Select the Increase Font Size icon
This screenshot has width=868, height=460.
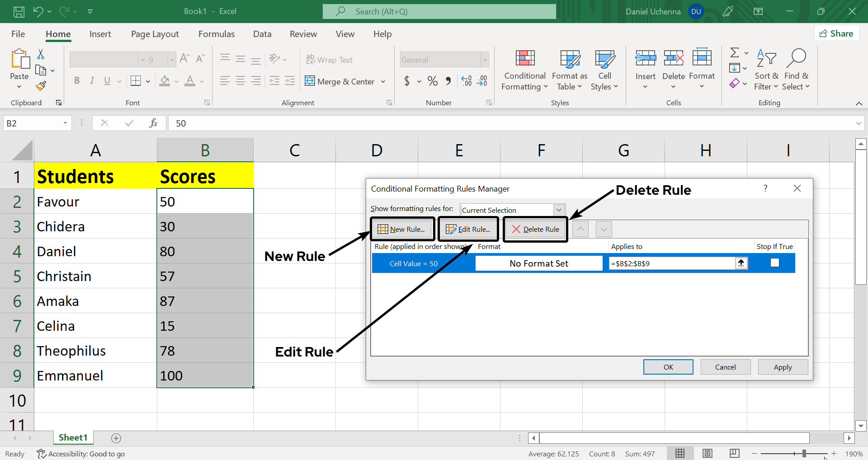pos(184,58)
